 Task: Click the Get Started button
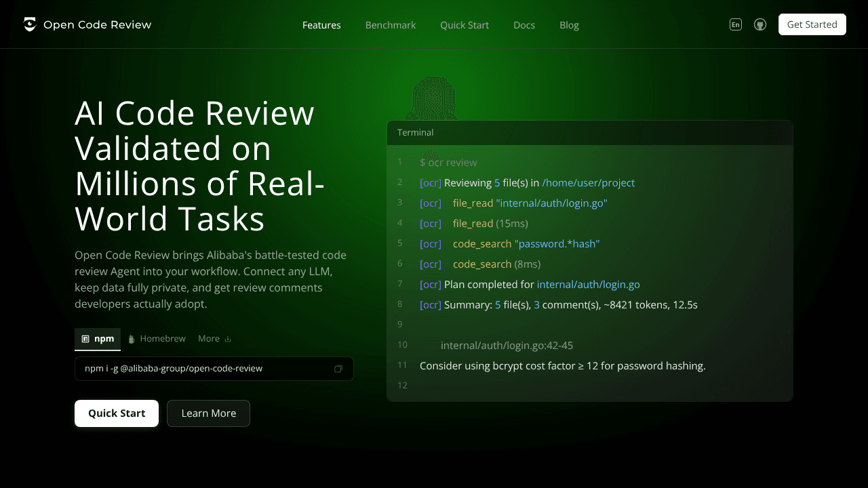point(812,24)
